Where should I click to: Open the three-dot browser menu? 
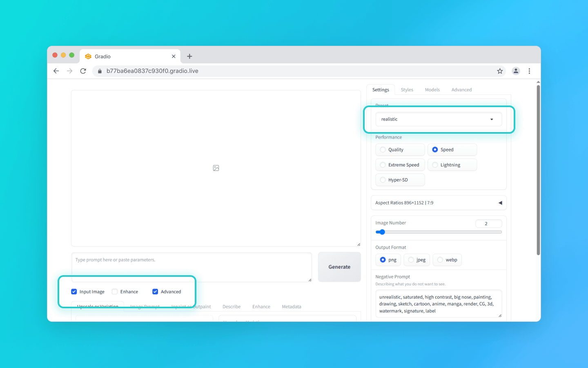pos(529,71)
